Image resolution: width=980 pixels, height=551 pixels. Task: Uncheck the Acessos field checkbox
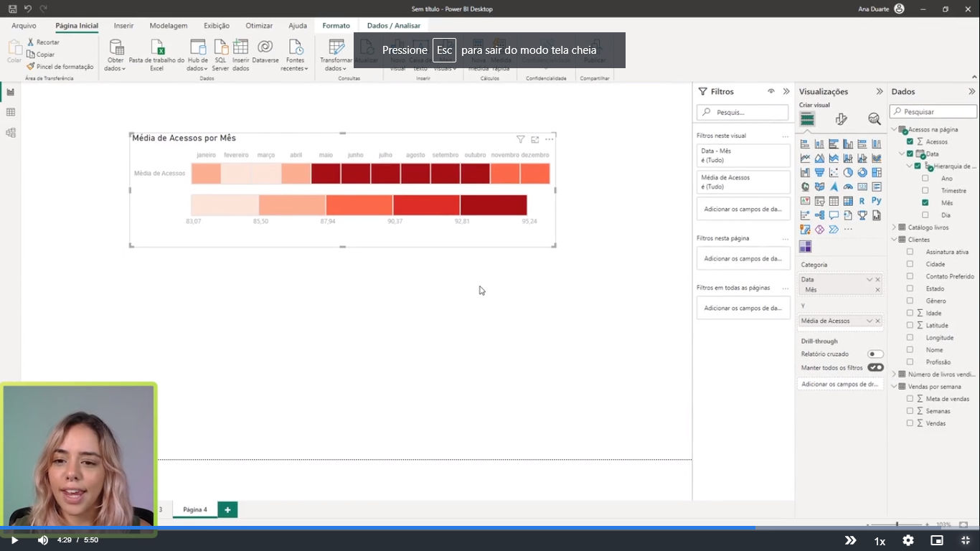coord(910,141)
